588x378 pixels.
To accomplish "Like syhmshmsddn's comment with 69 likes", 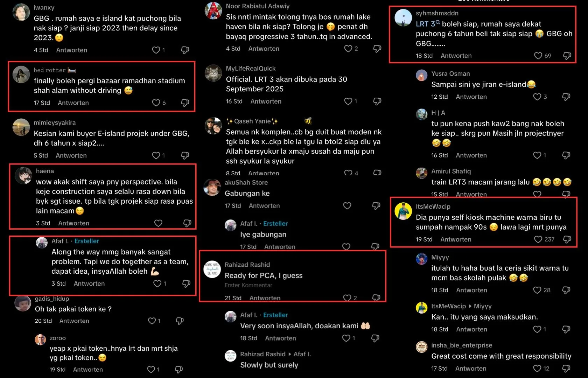I will tap(538, 56).
